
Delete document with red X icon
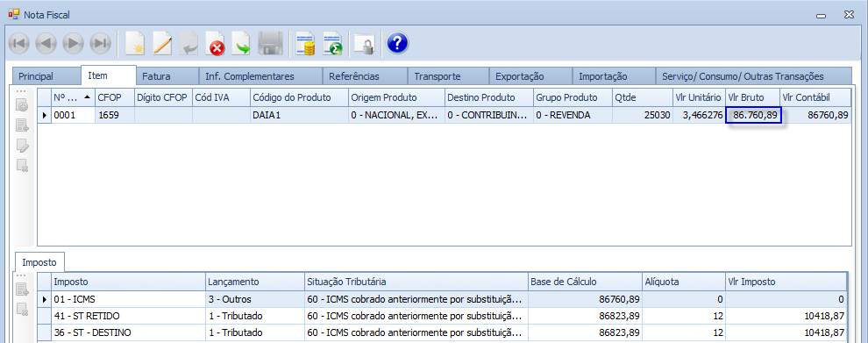tap(216, 43)
